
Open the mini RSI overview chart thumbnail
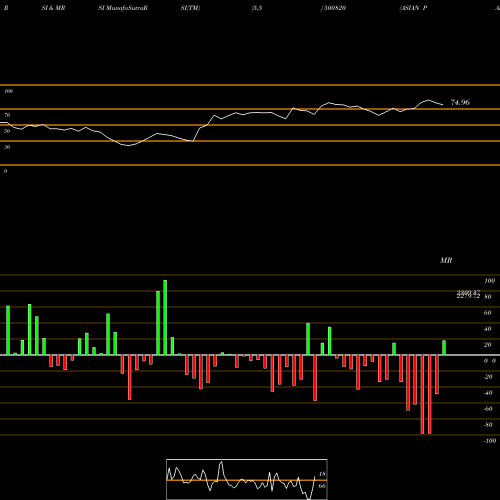[x=247, y=479]
